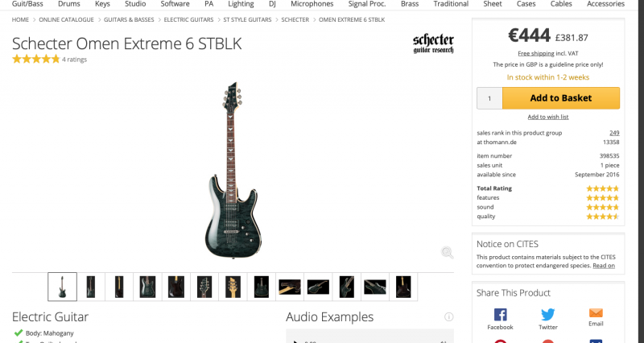
Task: Click the five-star rating under the title
Action: click(x=36, y=59)
